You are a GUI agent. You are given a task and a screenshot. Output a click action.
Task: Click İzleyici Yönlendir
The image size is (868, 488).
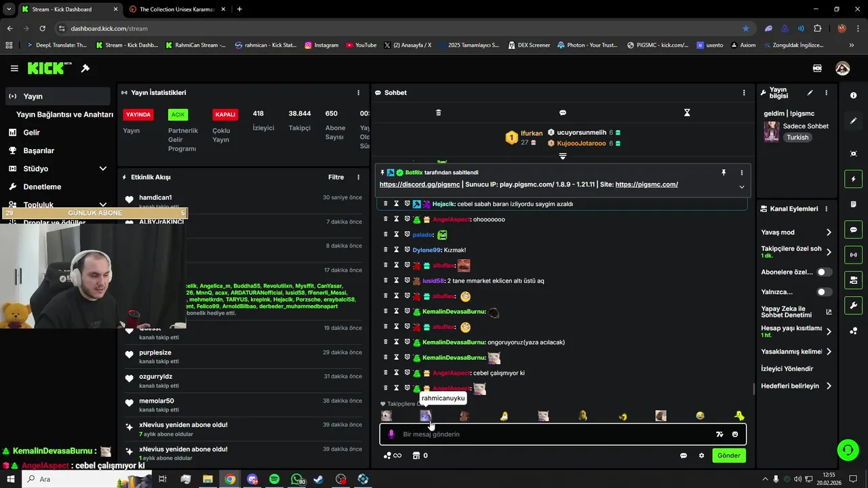pos(787,369)
